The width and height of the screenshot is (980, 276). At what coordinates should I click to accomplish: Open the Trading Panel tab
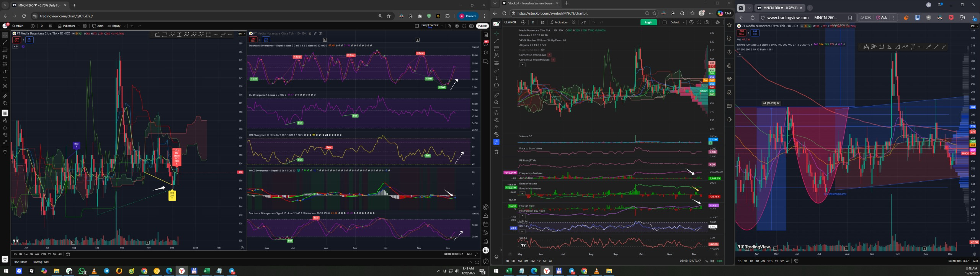coord(41,262)
